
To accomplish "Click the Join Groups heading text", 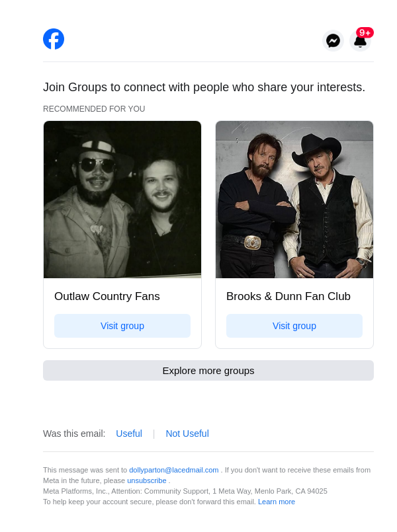I will [204, 87].
